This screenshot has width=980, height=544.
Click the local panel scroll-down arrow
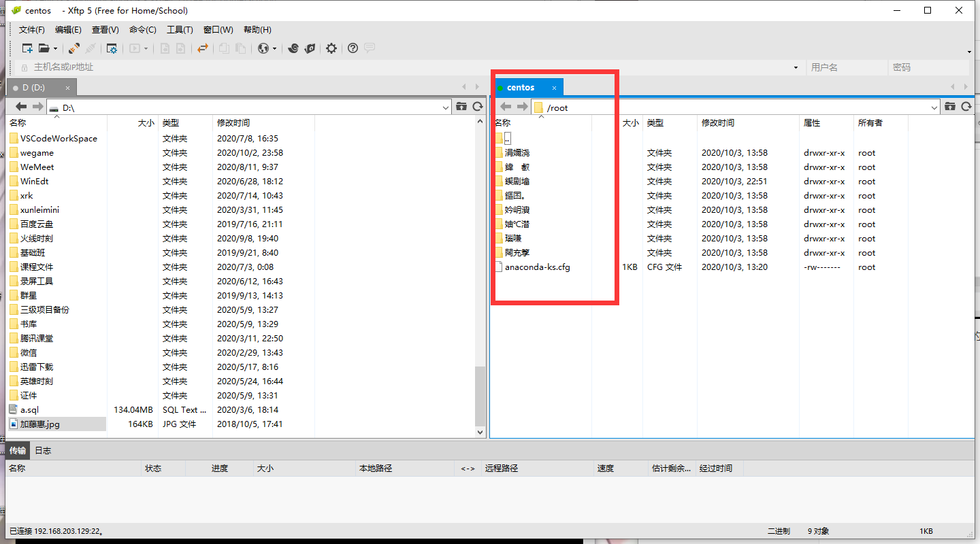coord(480,432)
